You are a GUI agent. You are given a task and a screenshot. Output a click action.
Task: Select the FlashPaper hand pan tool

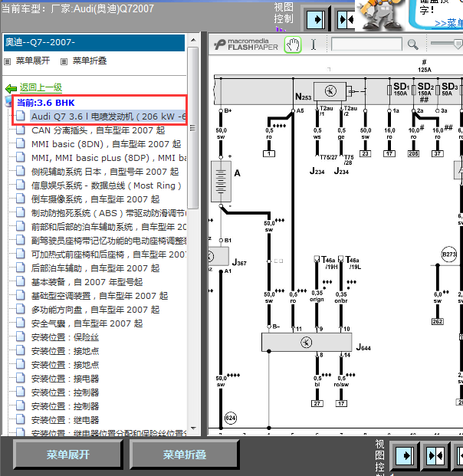293,45
